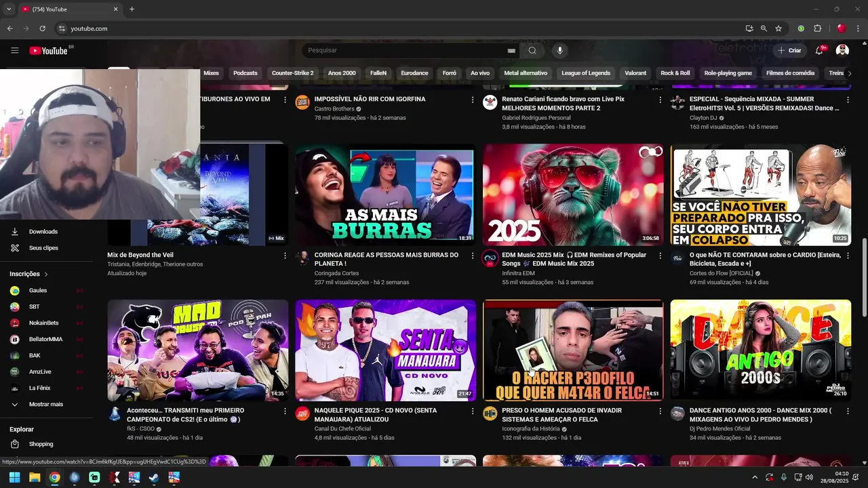The image size is (868, 488).
Task: Click the taskbar volume speaker icon
Action: pos(810,477)
